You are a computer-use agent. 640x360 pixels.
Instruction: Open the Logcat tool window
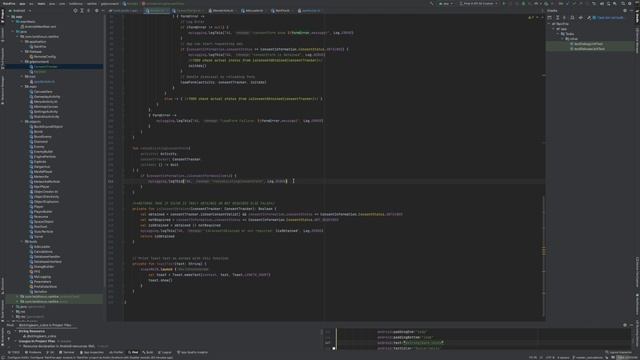165,352
